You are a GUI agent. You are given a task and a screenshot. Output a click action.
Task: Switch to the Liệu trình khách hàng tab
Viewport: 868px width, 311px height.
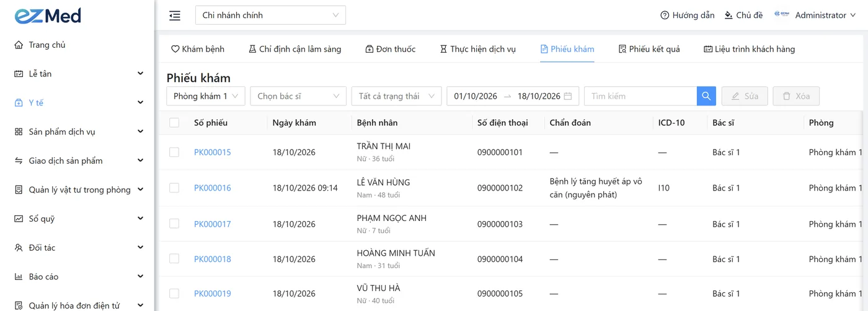(749, 49)
